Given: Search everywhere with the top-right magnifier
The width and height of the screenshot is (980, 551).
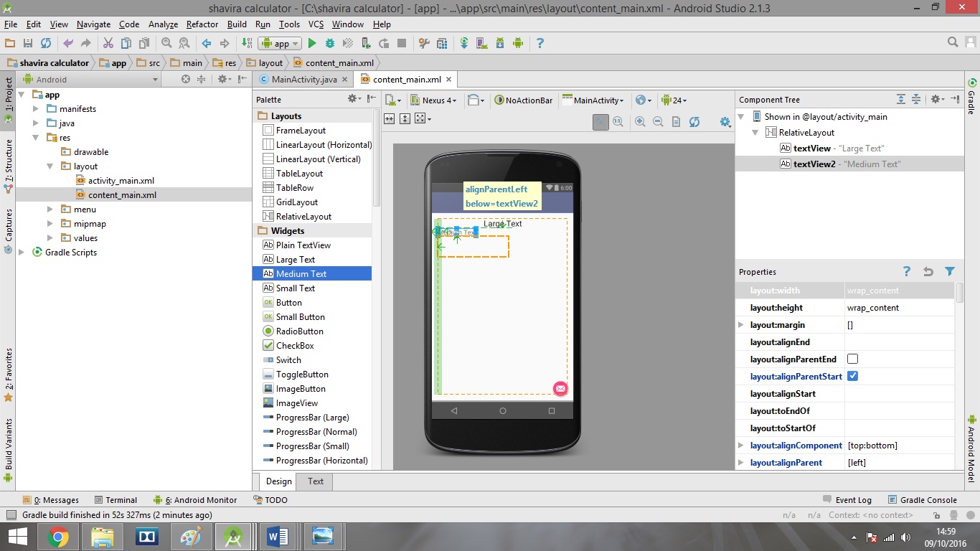Looking at the screenshot, I should [953, 43].
